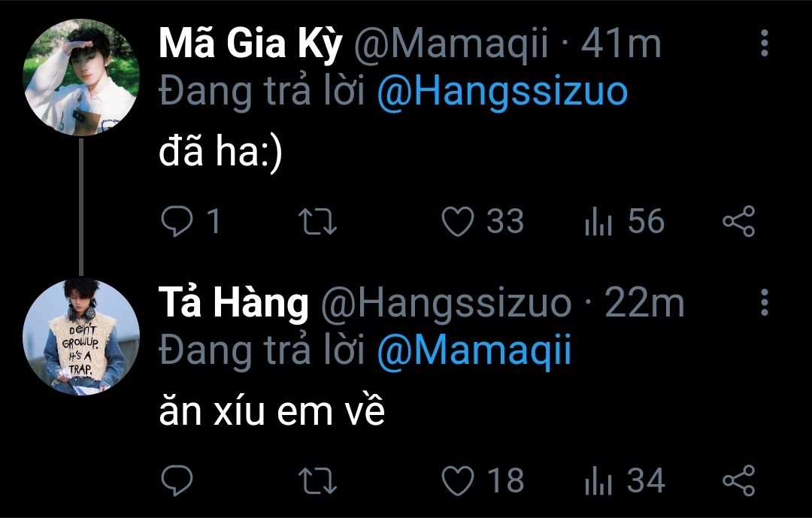Open profile via Tả Hàng display name
Image resolution: width=812 pixels, height=518 pixels.
[234, 304]
